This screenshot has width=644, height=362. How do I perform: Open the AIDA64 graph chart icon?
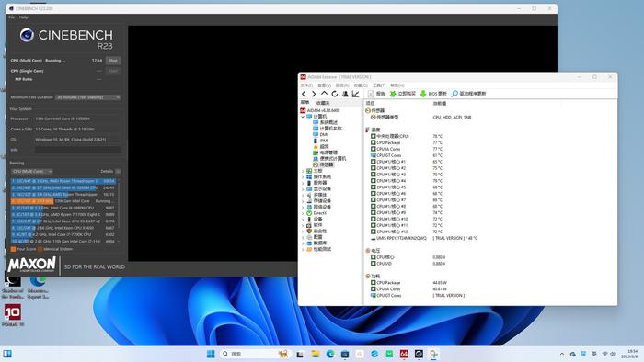356,94
